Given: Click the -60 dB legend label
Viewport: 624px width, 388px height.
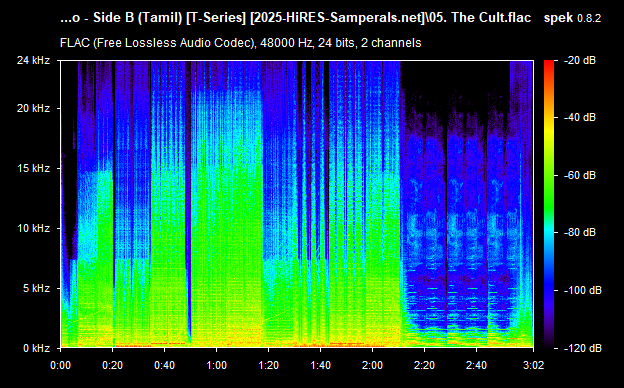Looking at the screenshot, I should coord(580,175).
